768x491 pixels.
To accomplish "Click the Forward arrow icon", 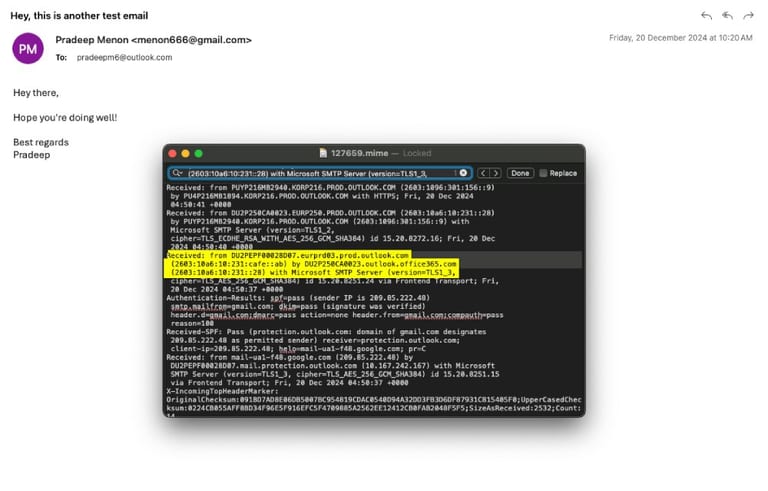I will tap(748, 16).
